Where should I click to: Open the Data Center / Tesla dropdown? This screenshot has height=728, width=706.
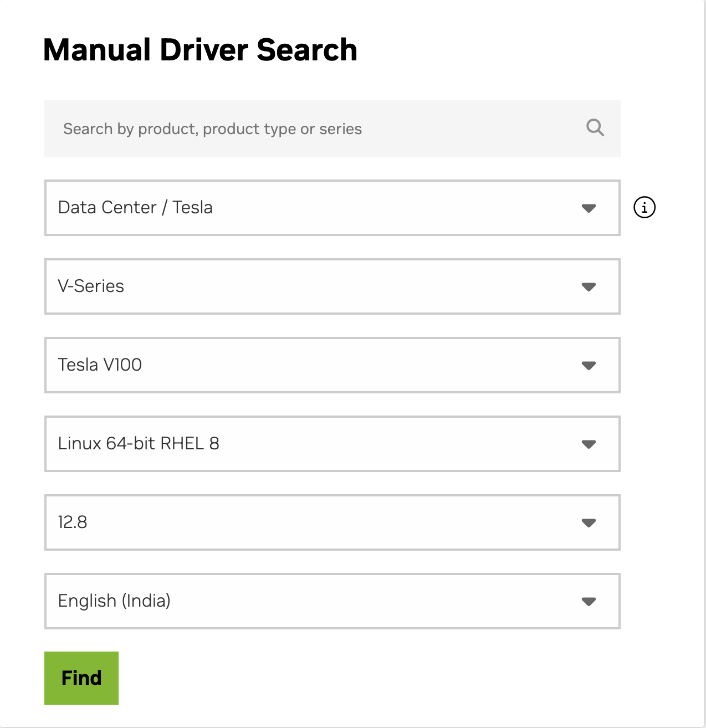(x=331, y=208)
